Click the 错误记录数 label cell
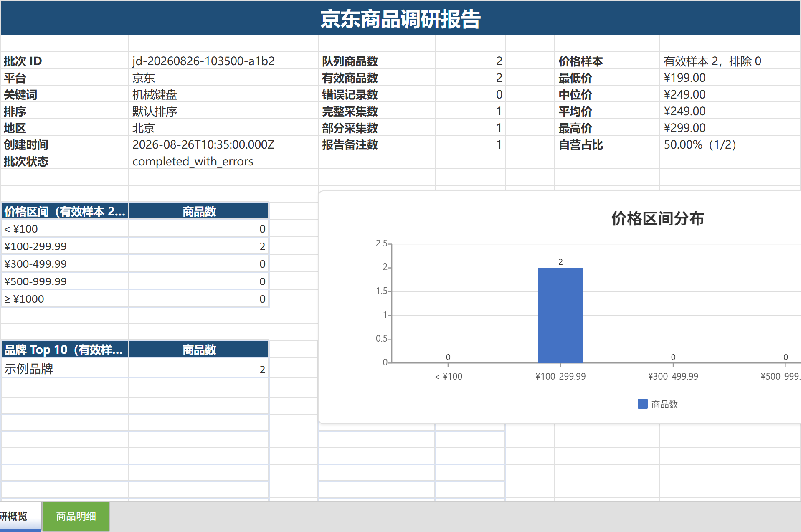The height and width of the screenshot is (532, 801). 377,94
